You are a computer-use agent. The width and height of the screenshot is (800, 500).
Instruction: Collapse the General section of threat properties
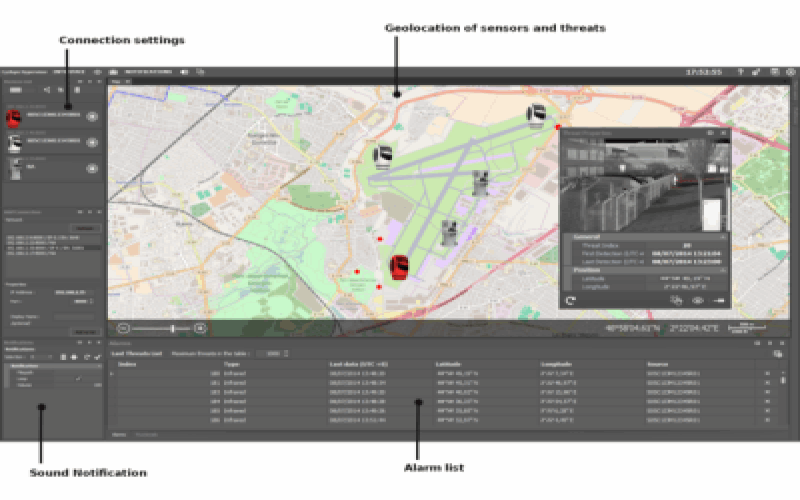pos(723,237)
